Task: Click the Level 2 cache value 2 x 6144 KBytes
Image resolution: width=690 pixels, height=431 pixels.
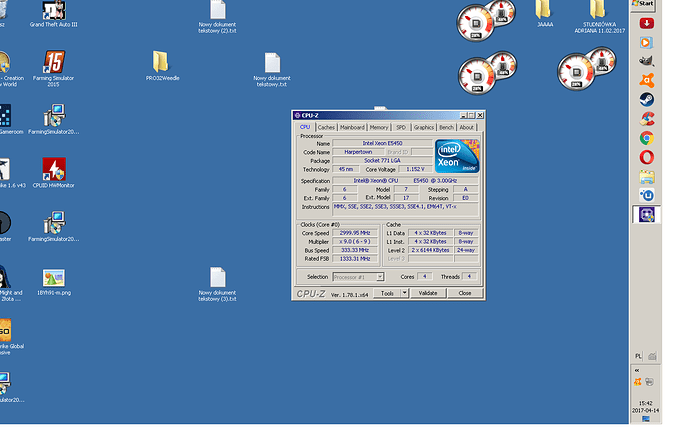Action: [x=430, y=250]
